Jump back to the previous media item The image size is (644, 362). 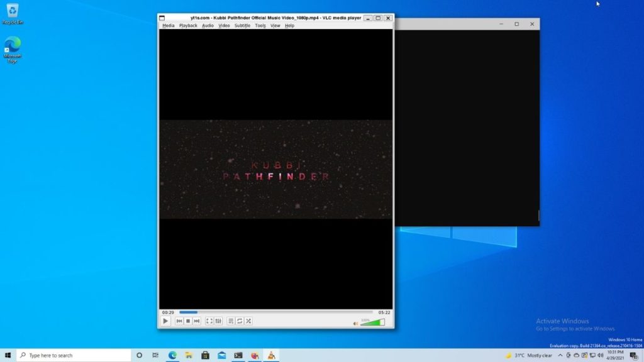coord(179,321)
